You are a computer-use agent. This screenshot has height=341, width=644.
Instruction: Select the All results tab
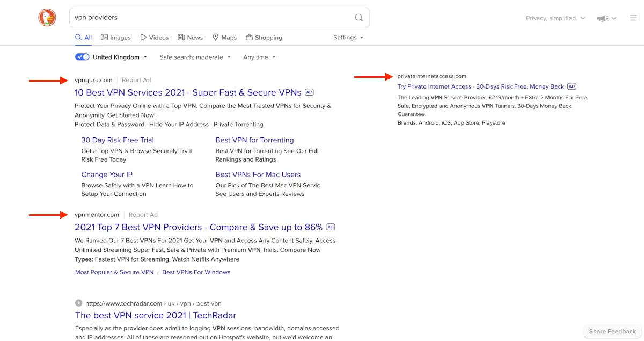point(84,38)
